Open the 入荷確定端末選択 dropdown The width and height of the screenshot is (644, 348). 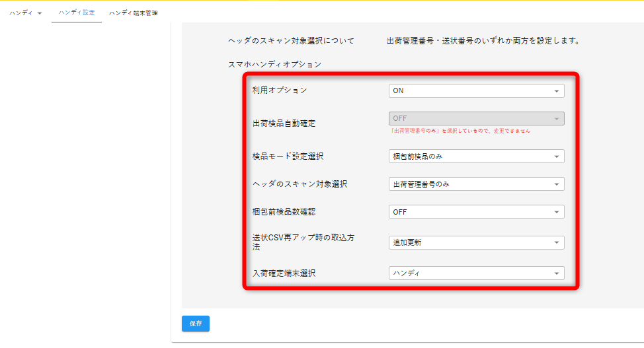(477, 273)
